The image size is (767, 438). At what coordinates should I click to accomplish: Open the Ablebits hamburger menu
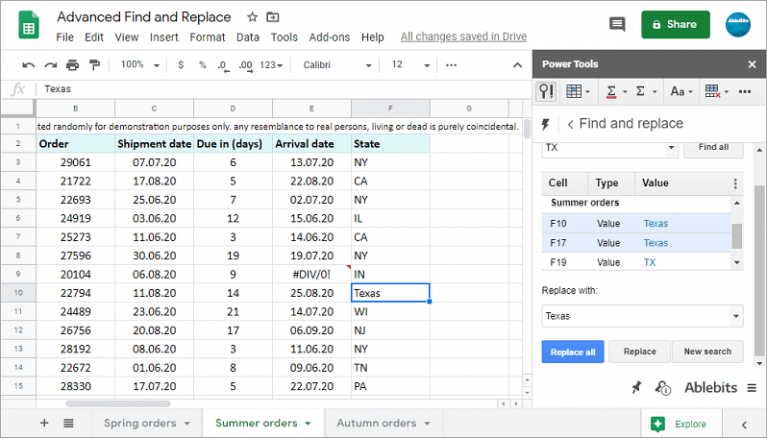(752, 388)
